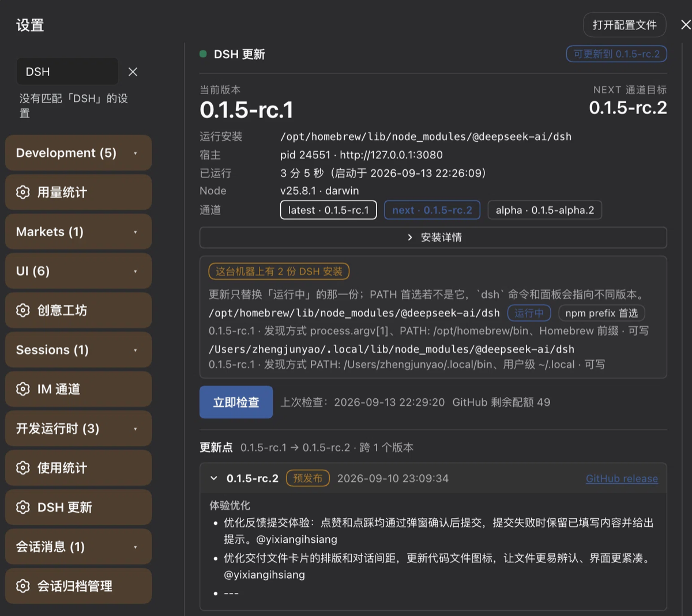This screenshot has width=692, height=616.
Task: Click the npm prefix 首选 tag
Action: click(601, 313)
